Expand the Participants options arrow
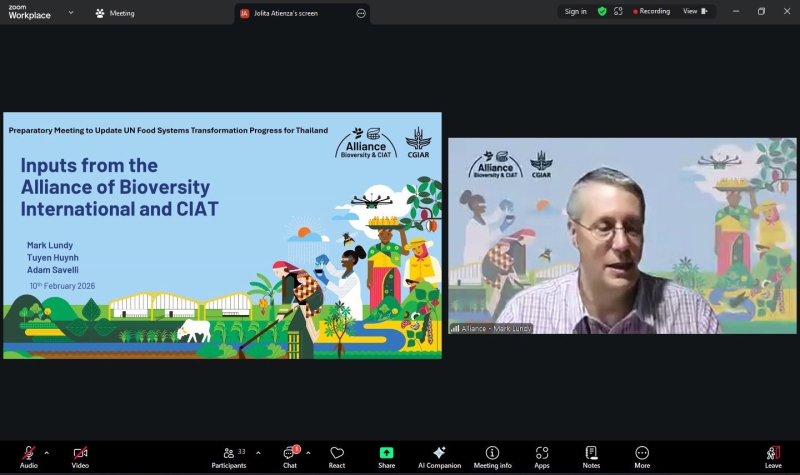This screenshot has height=475, width=800. [x=258, y=452]
